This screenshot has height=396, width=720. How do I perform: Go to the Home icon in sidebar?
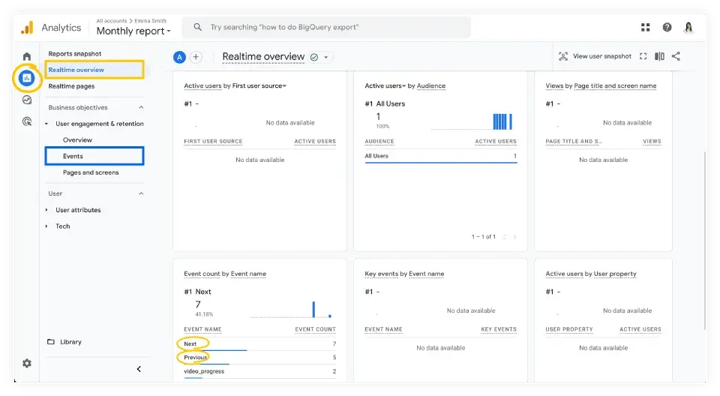tap(27, 57)
